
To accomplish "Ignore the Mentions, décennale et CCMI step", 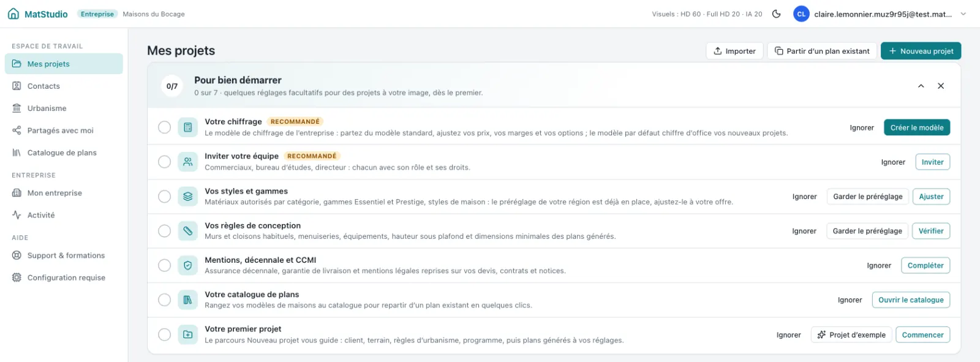I will pos(879,265).
